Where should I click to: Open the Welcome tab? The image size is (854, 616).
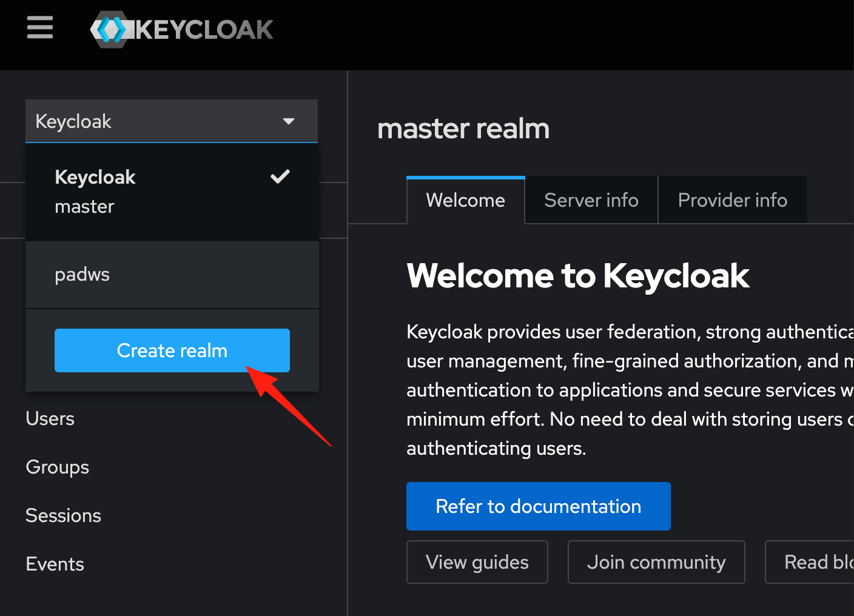466,200
